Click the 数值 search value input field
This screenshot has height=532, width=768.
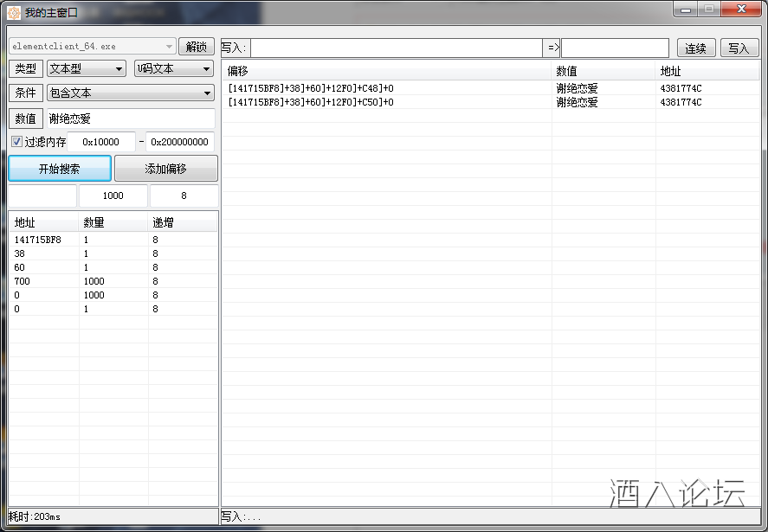(129, 119)
